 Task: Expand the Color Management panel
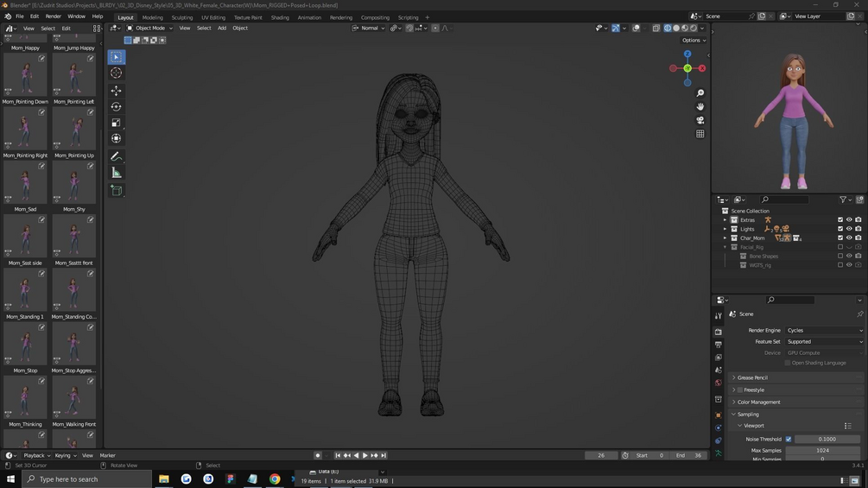pyautogui.click(x=758, y=402)
